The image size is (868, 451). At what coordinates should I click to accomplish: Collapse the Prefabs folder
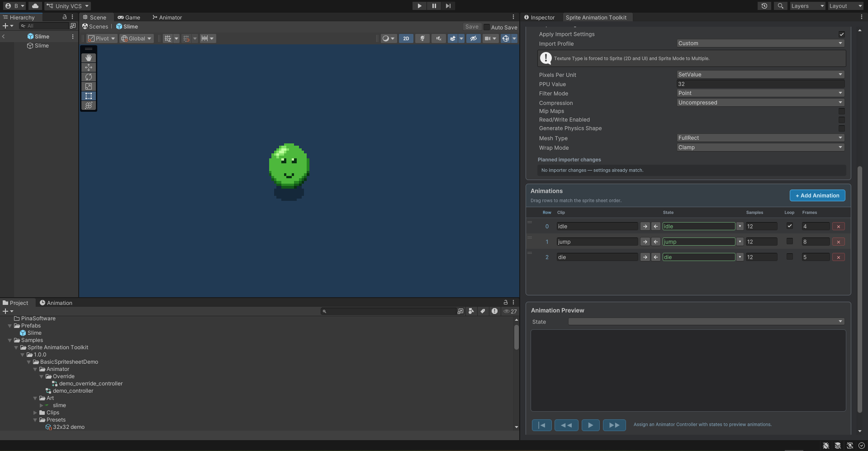point(9,326)
